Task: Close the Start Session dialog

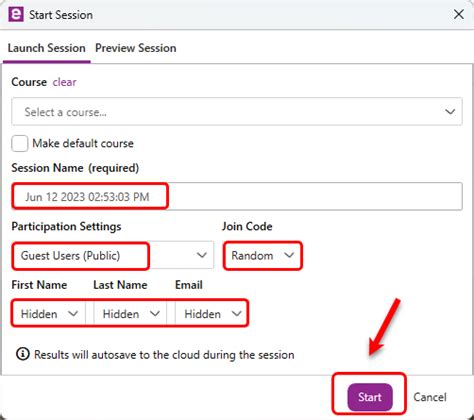Action: coord(459,14)
